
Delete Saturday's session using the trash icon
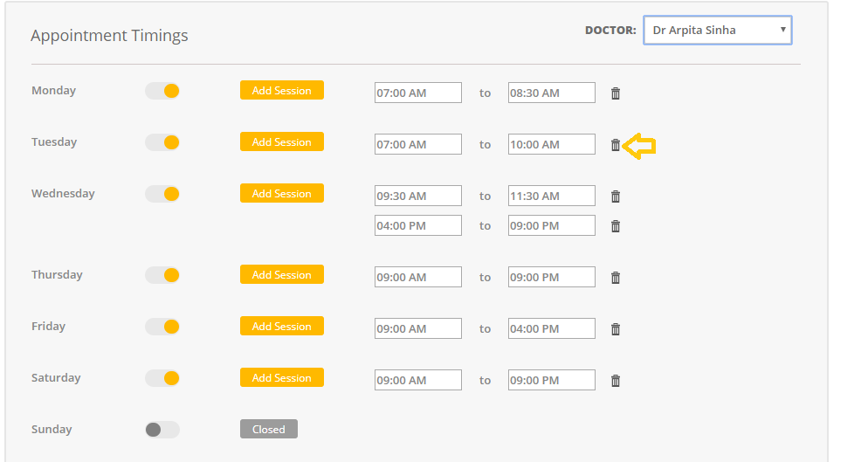(615, 381)
